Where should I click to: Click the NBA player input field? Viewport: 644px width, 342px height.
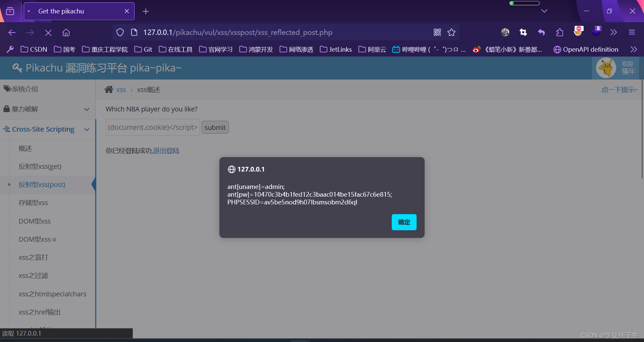(153, 127)
